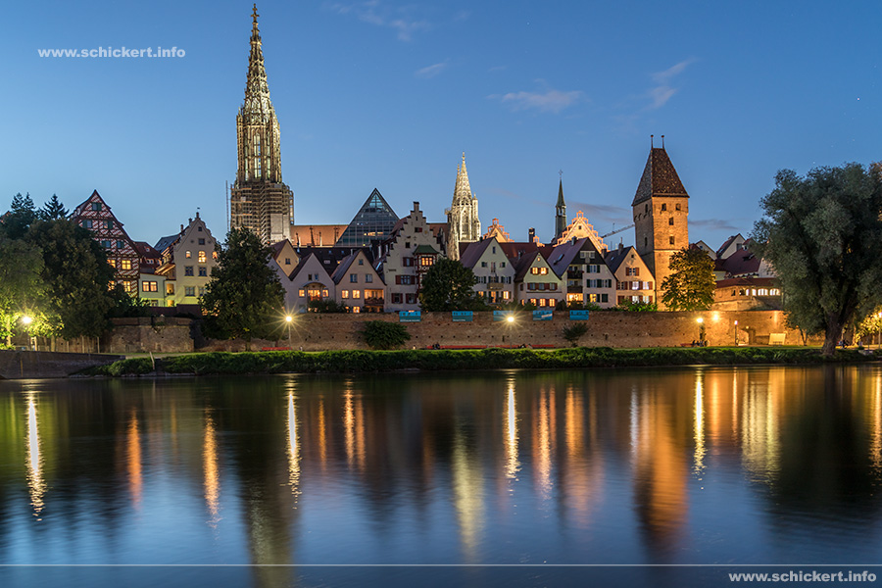Viewport: 882px width, 588px height.
Task: Click the cream stepped-gable house at center
Action: [412, 255]
